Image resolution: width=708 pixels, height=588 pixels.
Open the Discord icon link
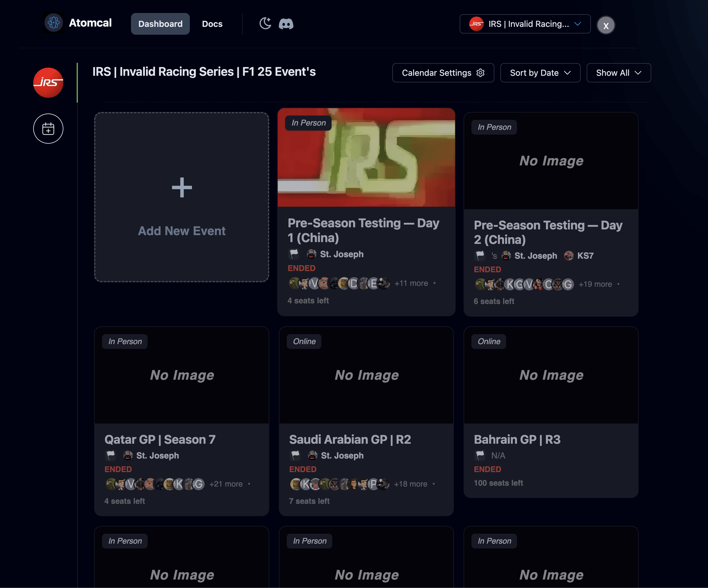click(x=286, y=24)
